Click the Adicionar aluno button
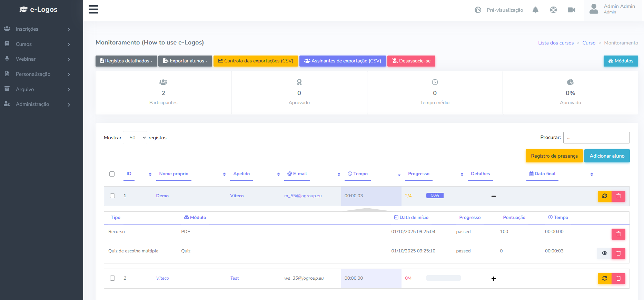644x300 pixels. [x=607, y=156]
